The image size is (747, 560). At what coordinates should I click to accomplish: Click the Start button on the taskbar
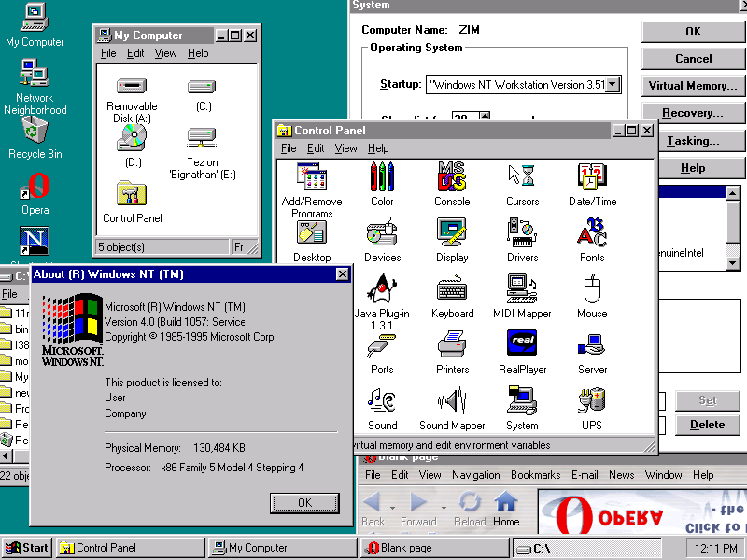28,548
